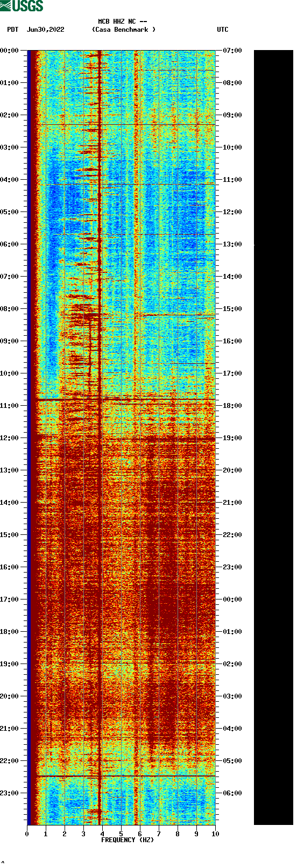Click the 04:00 label on the UTC axis
Image resolution: width=297 pixels, height=868 pixels.
(x=232, y=729)
